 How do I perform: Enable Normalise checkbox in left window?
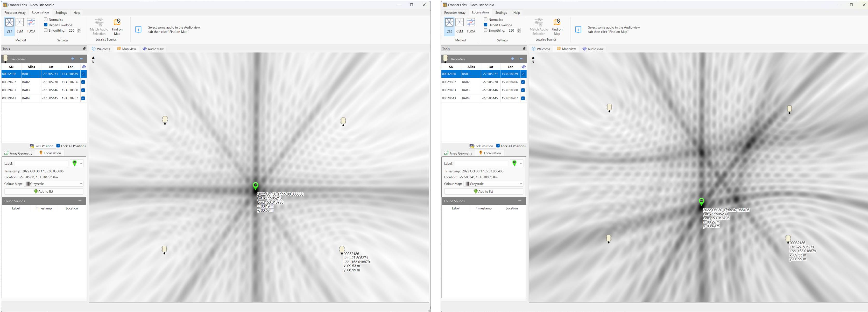[46, 19]
